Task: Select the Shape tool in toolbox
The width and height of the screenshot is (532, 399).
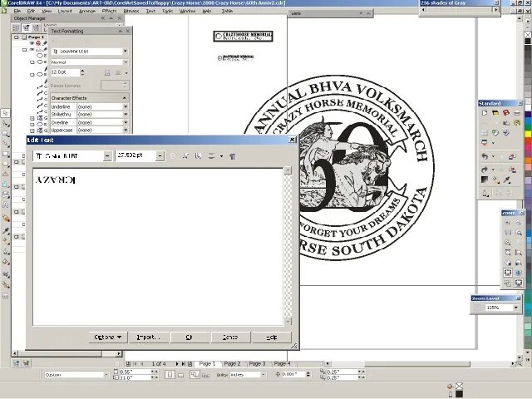Action: [x=6, y=124]
